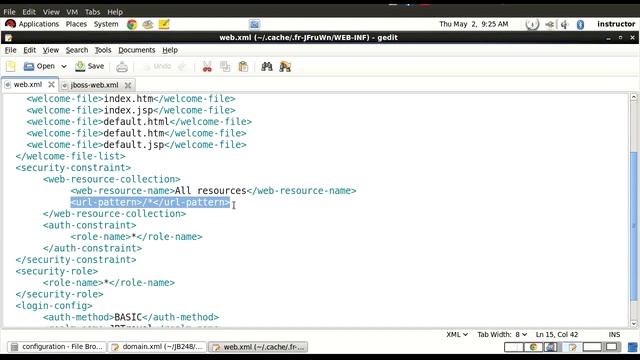Image resolution: width=640 pixels, height=360 pixels.
Task: Select the first workspace in switcher
Action: (x=514, y=347)
